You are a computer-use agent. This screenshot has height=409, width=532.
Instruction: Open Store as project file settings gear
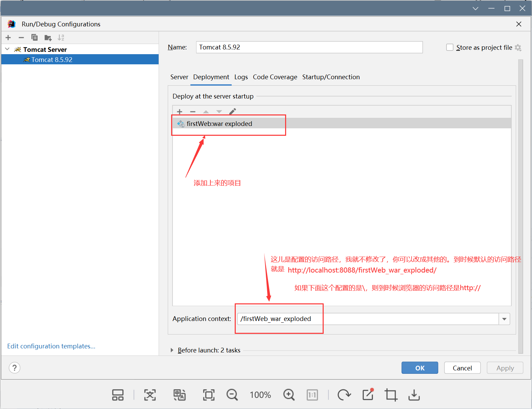point(518,48)
